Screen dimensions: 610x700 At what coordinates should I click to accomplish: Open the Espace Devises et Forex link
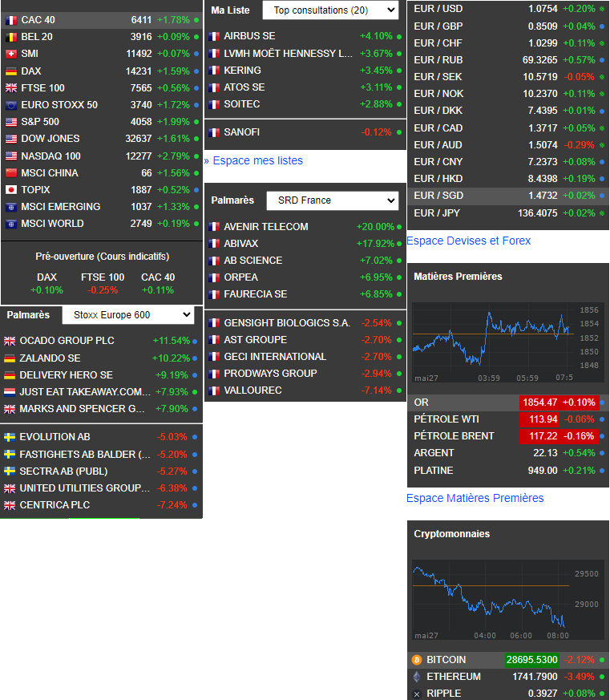[469, 241]
